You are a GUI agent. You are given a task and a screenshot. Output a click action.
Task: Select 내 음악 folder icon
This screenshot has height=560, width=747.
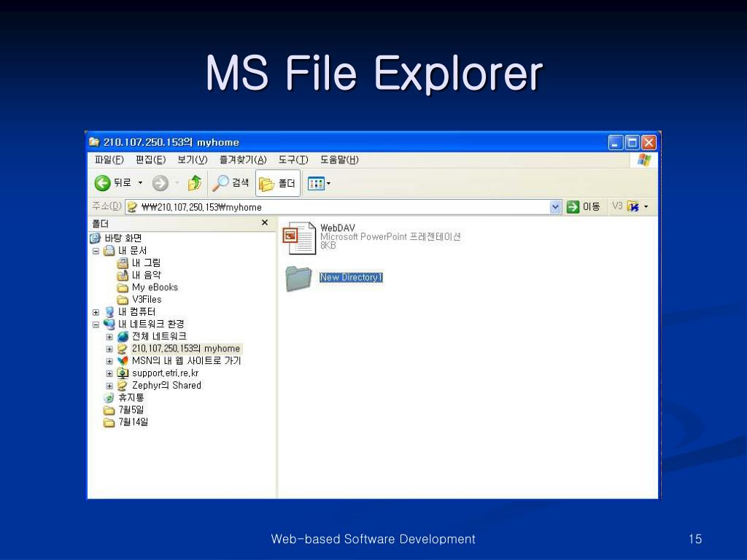(123, 275)
